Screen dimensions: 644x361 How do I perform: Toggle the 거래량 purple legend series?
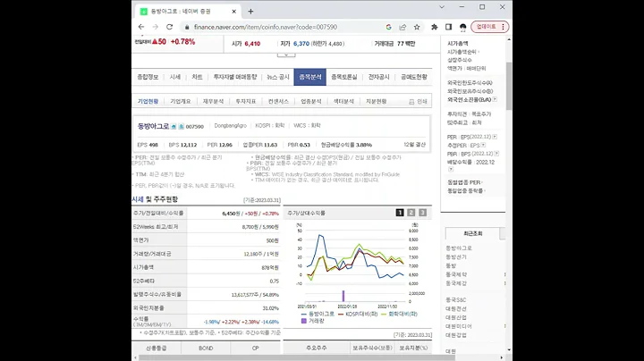tap(312, 321)
